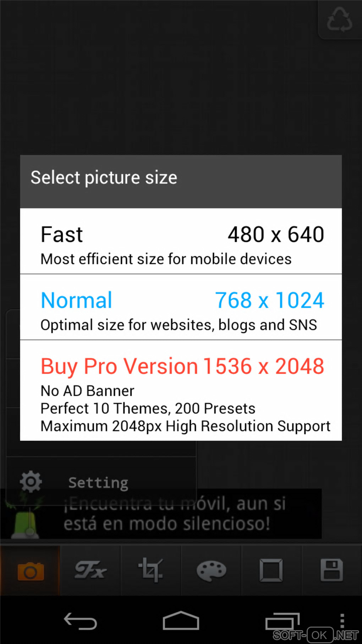Select the crop tool icon
This screenshot has width=362, height=644.
(151, 571)
